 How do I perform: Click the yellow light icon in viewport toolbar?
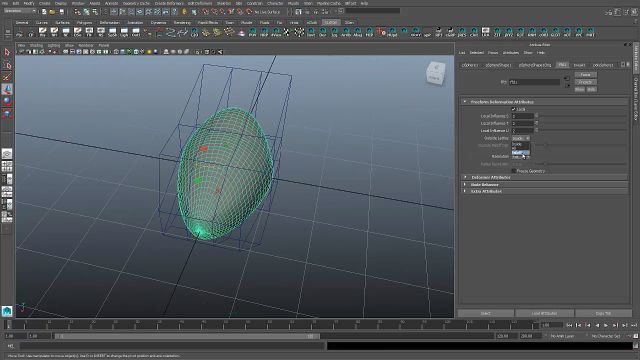coord(149,52)
